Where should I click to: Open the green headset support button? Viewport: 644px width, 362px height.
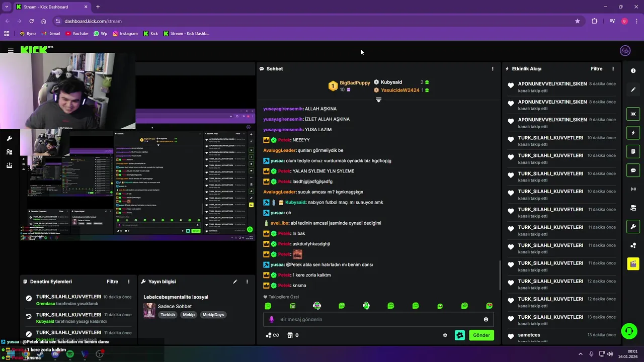click(629, 331)
